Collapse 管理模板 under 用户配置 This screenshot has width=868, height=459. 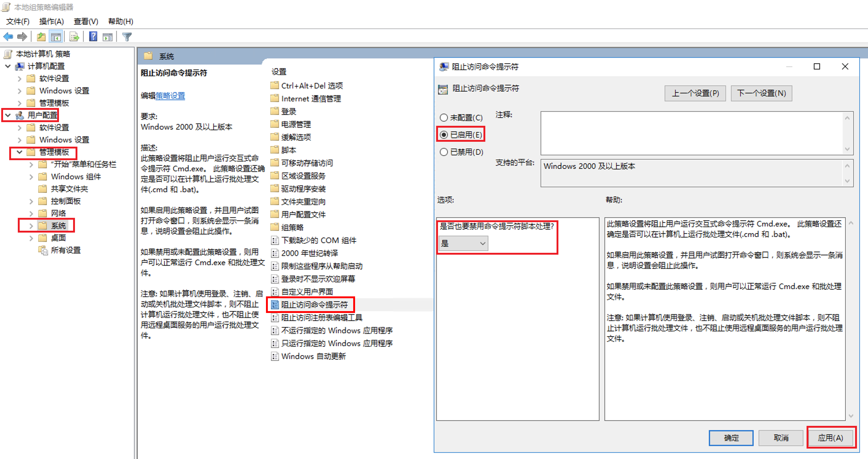[20, 152]
